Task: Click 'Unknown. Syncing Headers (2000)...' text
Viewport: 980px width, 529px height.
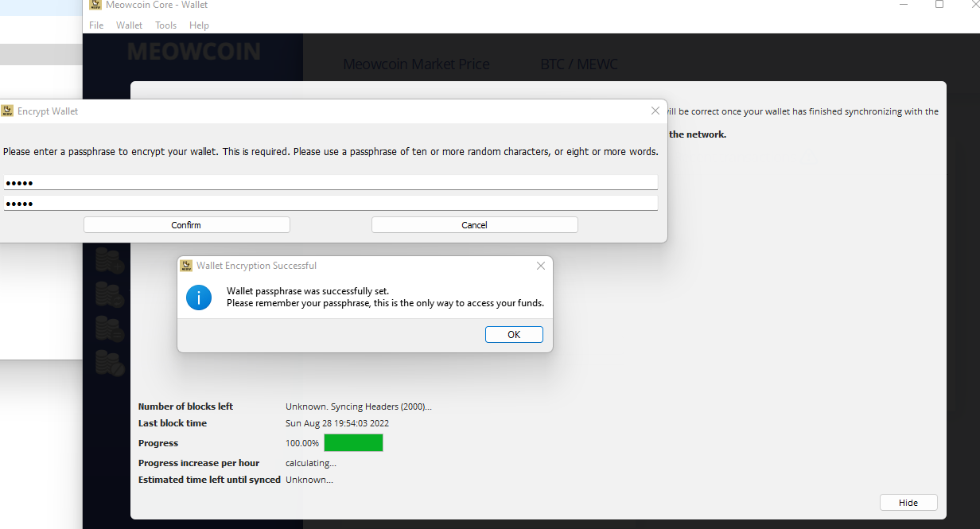Action: coord(359,406)
